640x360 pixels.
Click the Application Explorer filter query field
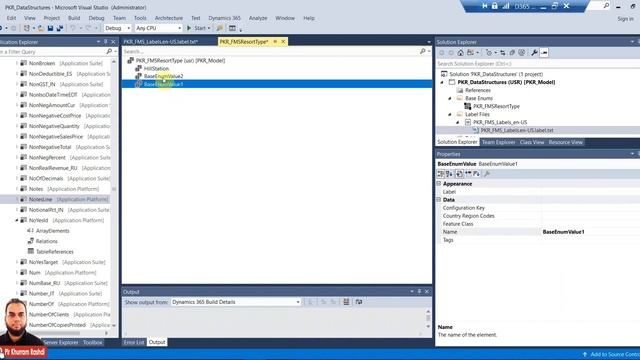[52, 52]
